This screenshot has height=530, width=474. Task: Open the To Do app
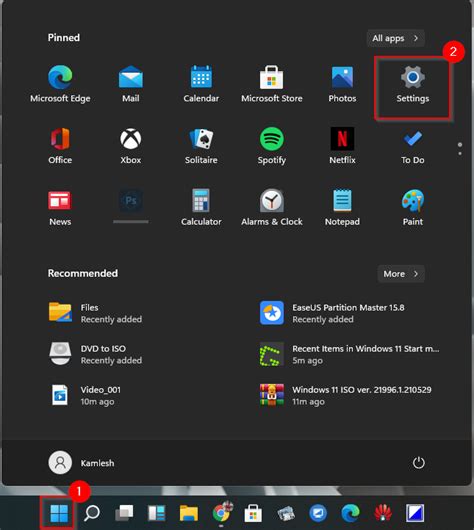pyautogui.click(x=412, y=145)
